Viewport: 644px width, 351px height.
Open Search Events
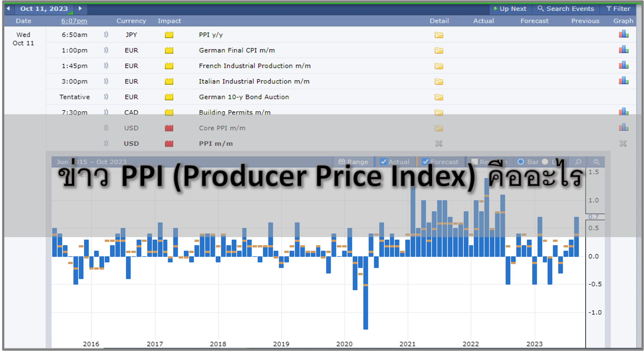point(565,8)
